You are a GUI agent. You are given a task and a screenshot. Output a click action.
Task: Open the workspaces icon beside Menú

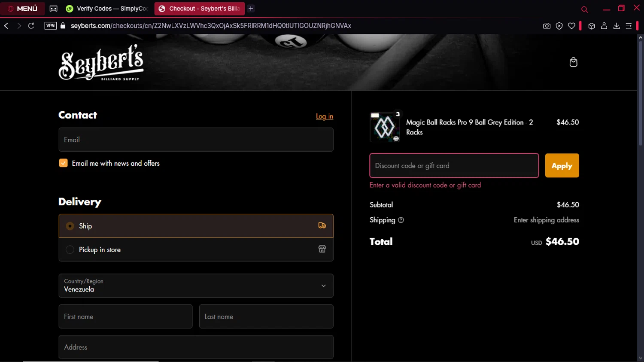pos(54,9)
